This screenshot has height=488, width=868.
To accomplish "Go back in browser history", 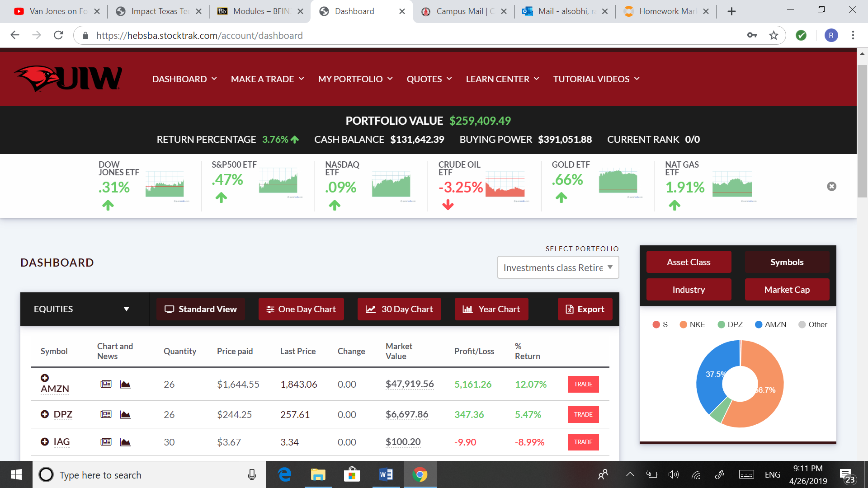I will (15, 35).
